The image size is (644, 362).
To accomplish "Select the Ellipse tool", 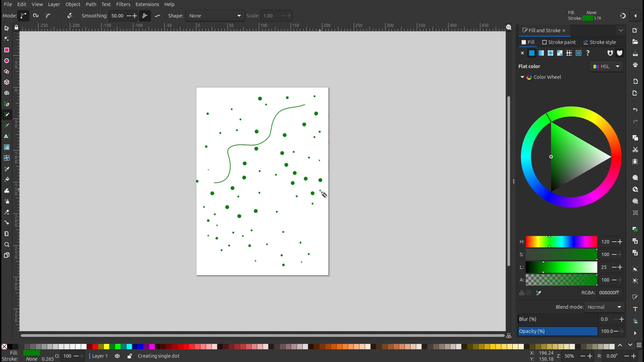I will click(6, 61).
